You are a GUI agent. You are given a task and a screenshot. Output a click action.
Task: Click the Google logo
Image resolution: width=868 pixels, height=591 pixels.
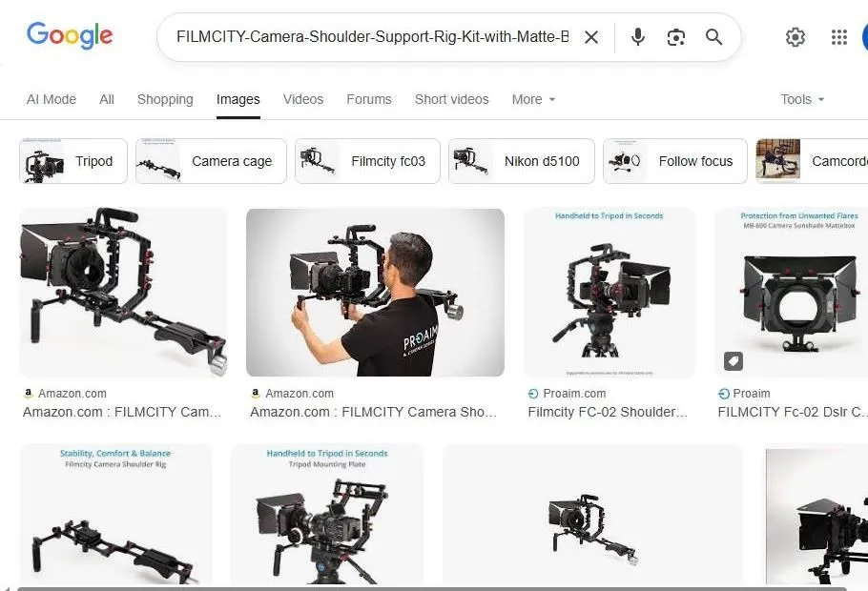(70, 35)
